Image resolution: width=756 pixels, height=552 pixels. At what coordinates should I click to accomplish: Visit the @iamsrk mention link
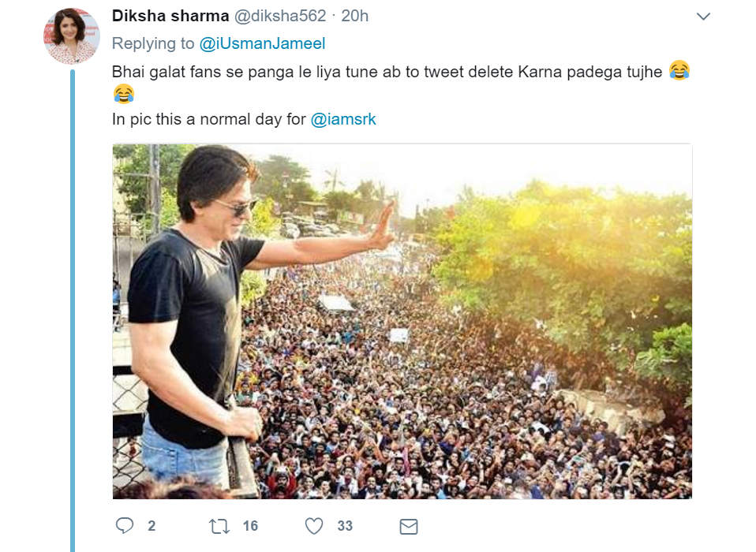click(x=343, y=120)
